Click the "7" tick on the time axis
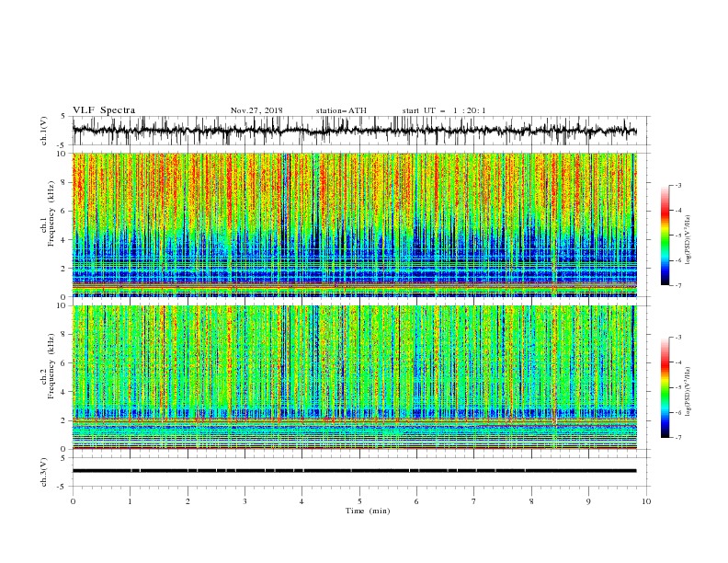 [x=474, y=501]
